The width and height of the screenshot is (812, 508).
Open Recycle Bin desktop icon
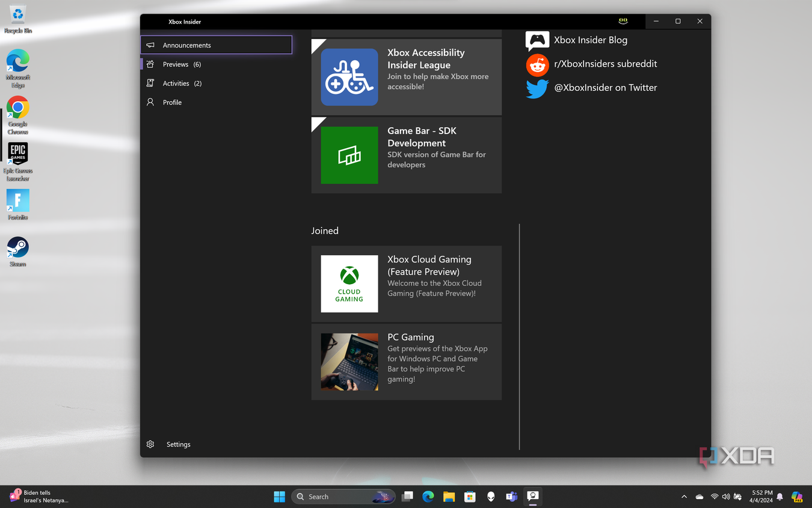pos(18,19)
